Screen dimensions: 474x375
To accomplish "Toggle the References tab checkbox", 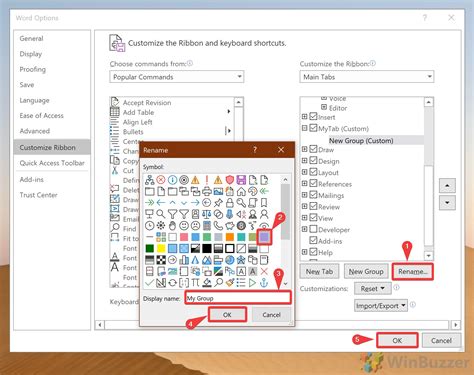I will (x=313, y=183).
